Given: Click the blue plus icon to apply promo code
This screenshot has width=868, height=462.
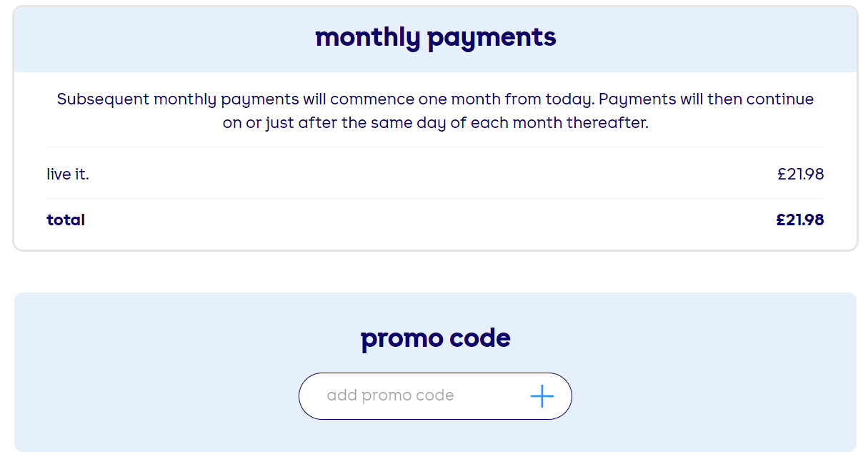Looking at the screenshot, I should tap(542, 395).
